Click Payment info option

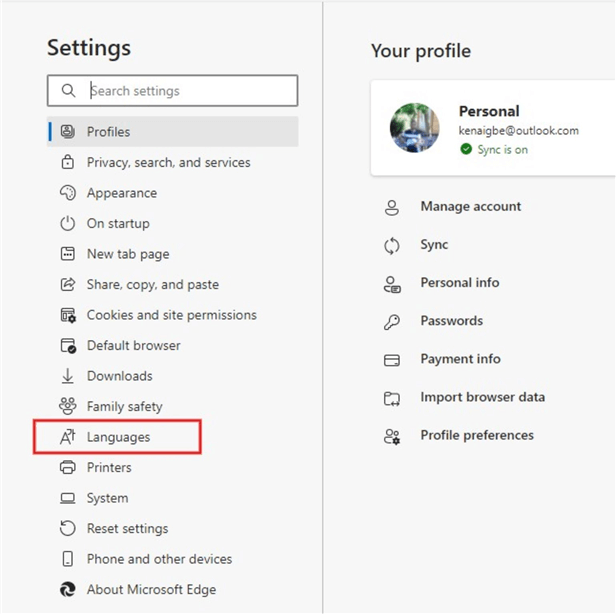tap(460, 359)
